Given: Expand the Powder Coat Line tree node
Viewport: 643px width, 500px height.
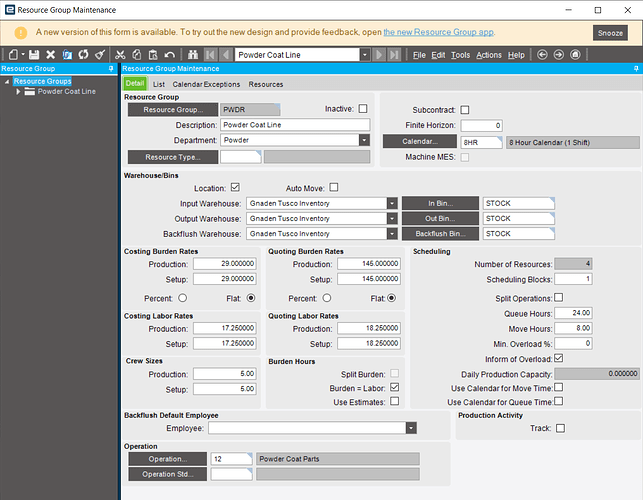Looking at the screenshot, I should [18, 91].
